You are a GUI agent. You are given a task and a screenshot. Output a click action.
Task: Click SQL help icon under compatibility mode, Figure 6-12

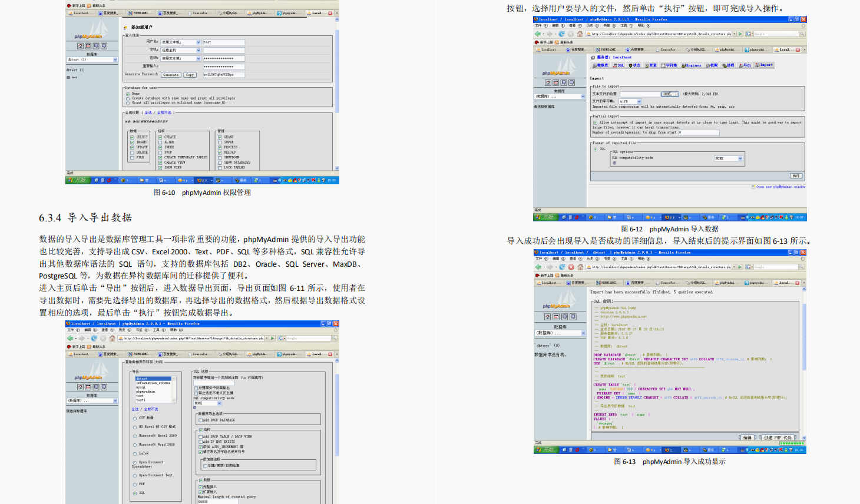(614, 163)
